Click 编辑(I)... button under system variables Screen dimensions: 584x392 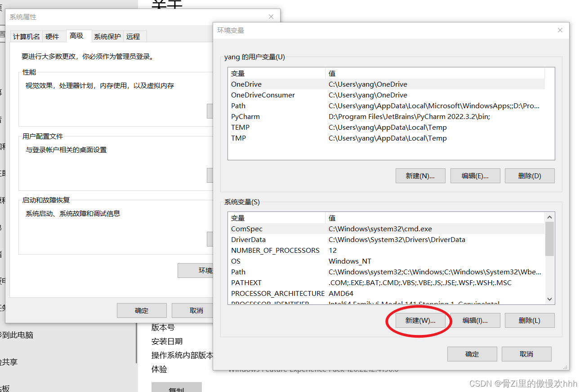(475, 321)
